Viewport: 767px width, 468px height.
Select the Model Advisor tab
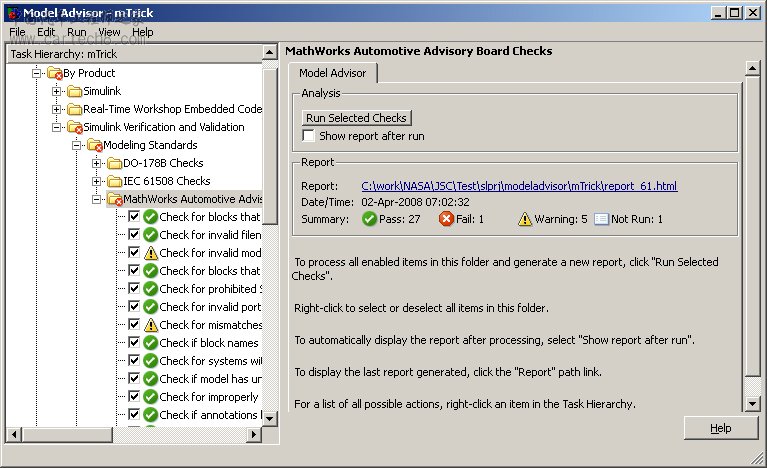(x=333, y=73)
